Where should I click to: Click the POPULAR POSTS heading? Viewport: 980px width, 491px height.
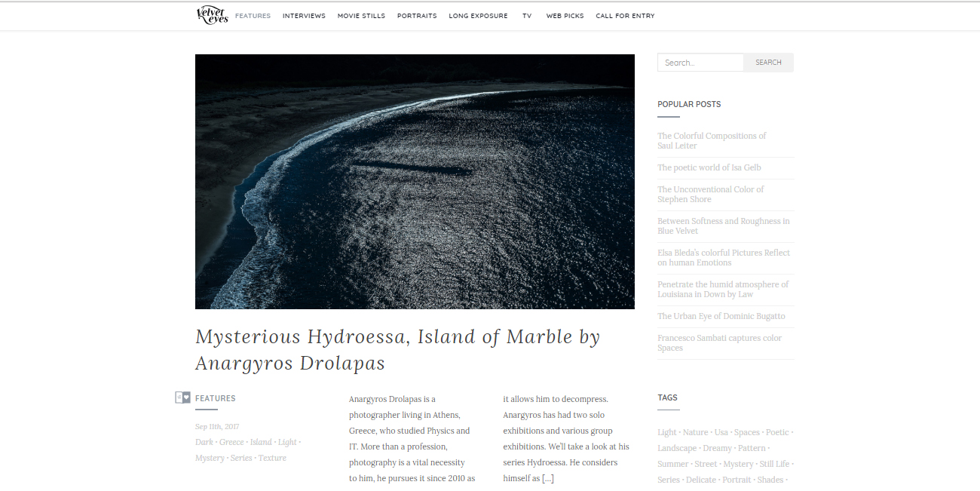click(689, 104)
